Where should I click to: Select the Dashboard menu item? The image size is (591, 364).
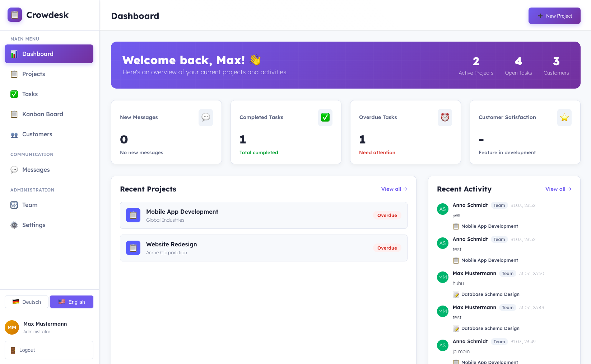(x=38, y=54)
